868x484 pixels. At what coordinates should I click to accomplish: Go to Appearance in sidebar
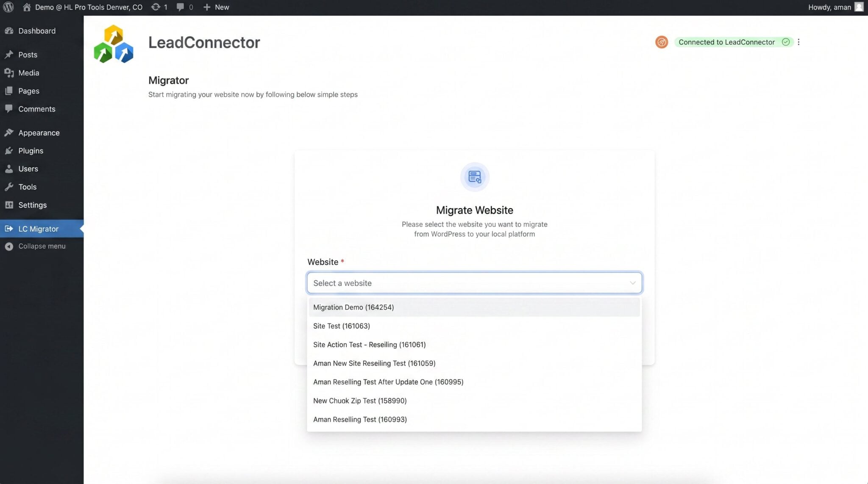tap(42, 133)
